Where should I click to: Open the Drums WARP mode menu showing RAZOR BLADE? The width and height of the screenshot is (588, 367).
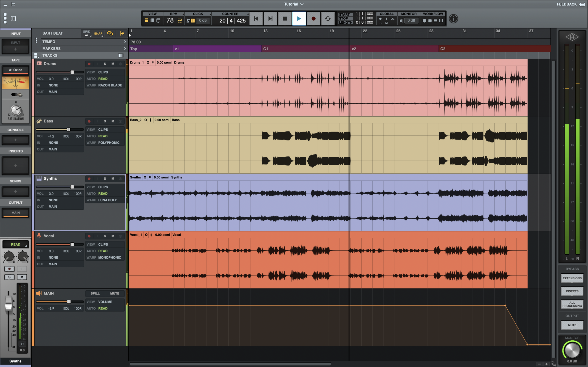(110, 85)
